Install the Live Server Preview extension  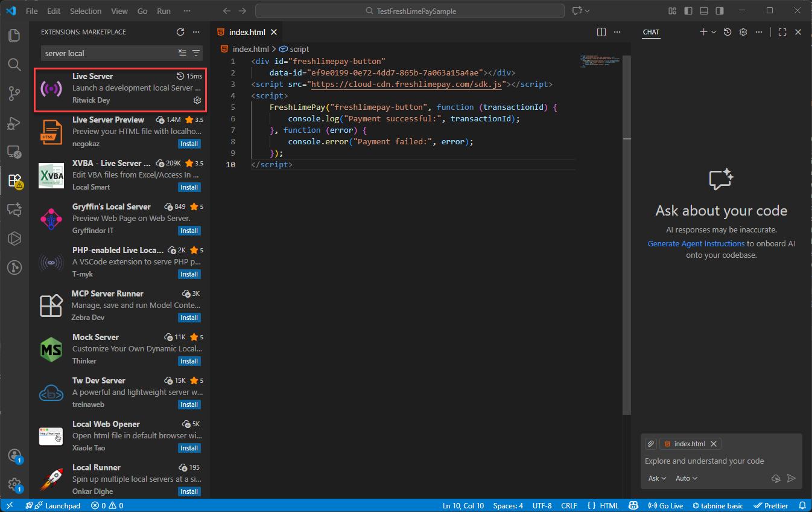[189, 144]
